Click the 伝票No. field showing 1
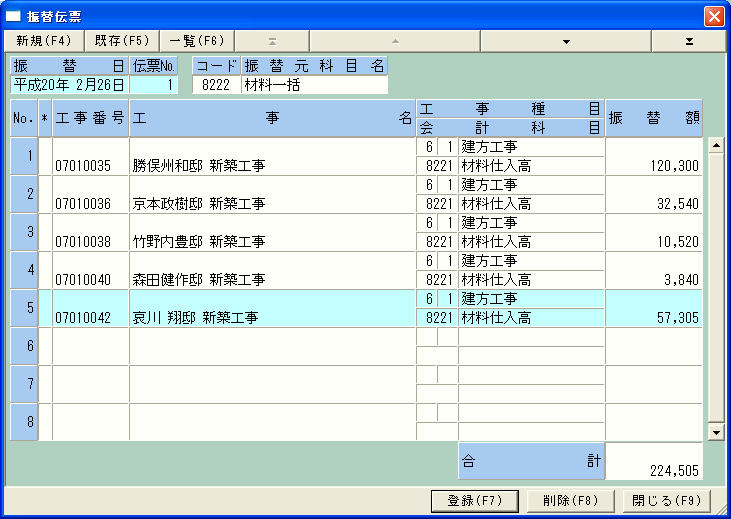 [154, 85]
